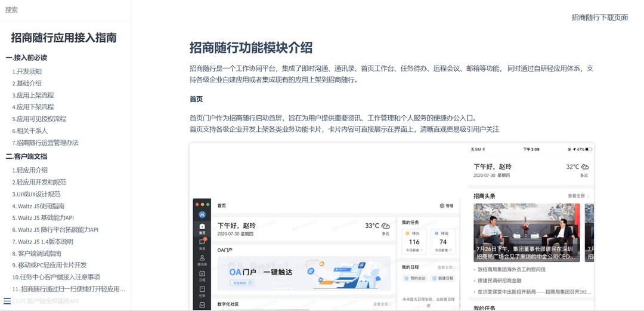Open 12.PC客户端全局插件API entry
This screenshot has height=311, width=644.
(45, 301)
